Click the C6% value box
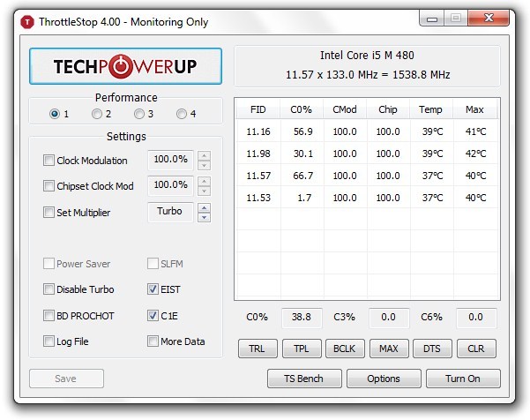The image size is (530, 420). click(476, 318)
